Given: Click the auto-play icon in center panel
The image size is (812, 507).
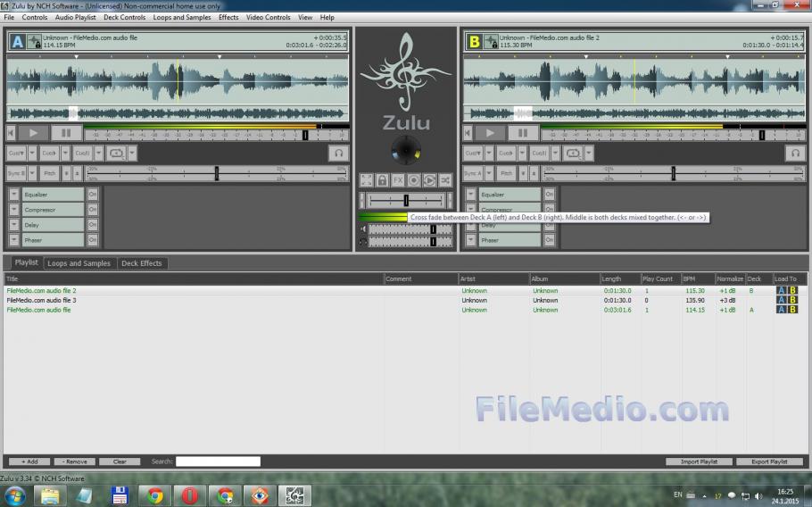Looking at the screenshot, I should pyautogui.click(x=429, y=180).
